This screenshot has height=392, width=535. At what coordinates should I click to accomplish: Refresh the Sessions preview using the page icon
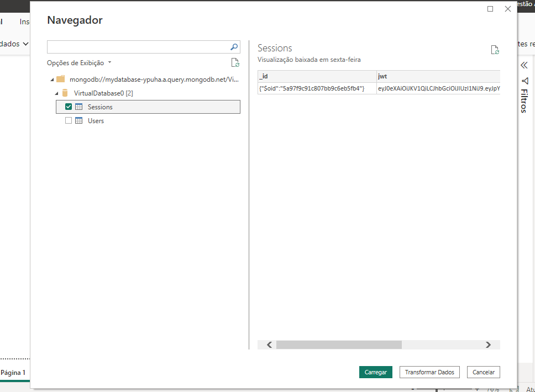pyautogui.click(x=495, y=50)
